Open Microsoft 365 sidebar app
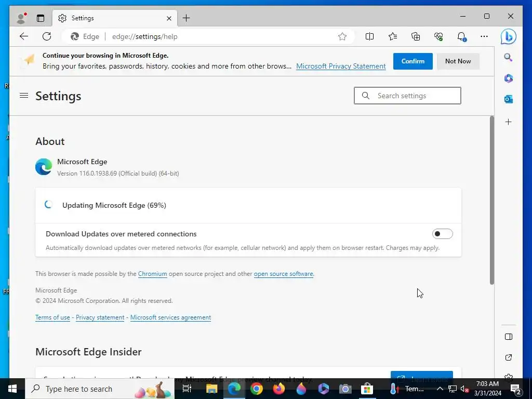 coord(508,78)
